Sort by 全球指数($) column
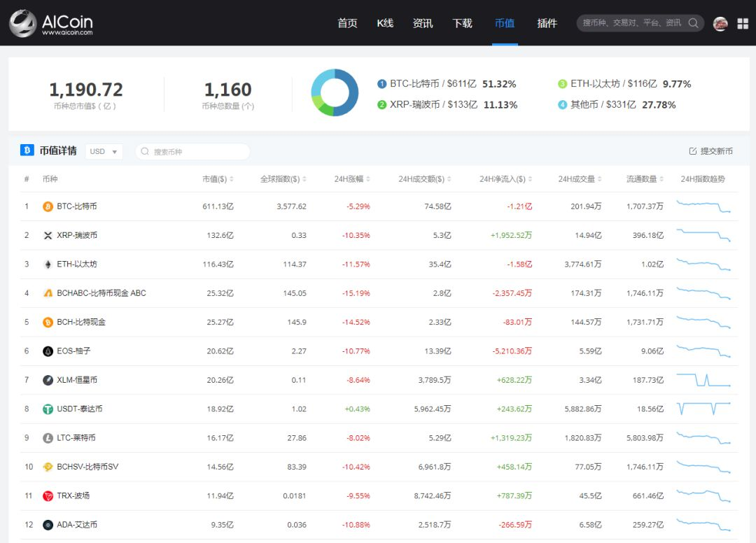Image resolution: width=756 pixels, height=543 pixels. [x=283, y=179]
